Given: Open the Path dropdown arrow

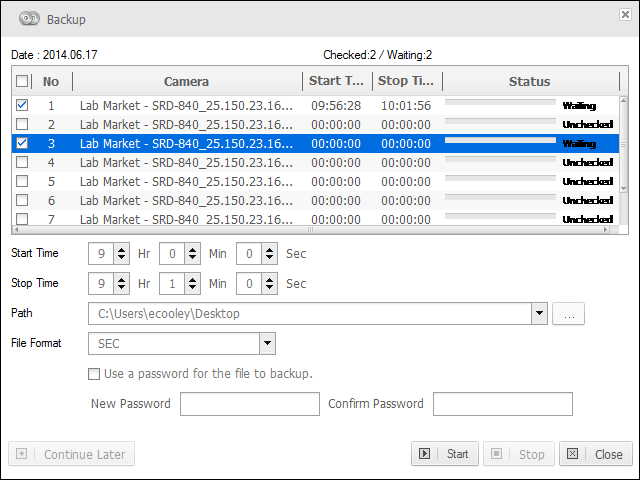Looking at the screenshot, I should (x=539, y=313).
